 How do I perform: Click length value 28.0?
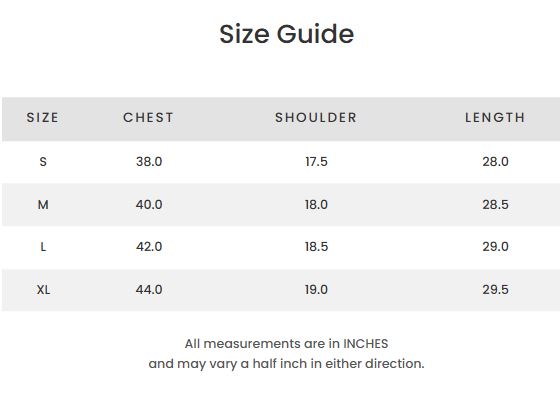click(495, 161)
